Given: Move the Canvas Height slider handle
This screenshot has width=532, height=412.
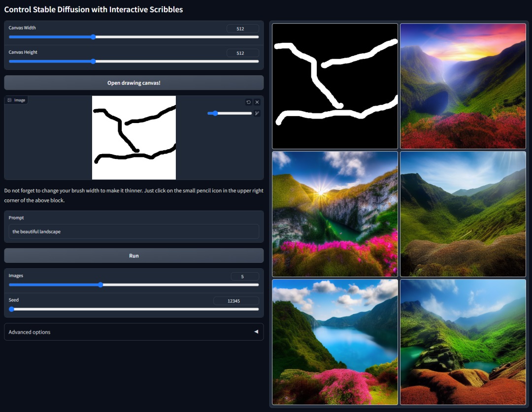Looking at the screenshot, I should pyautogui.click(x=93, y=61).
